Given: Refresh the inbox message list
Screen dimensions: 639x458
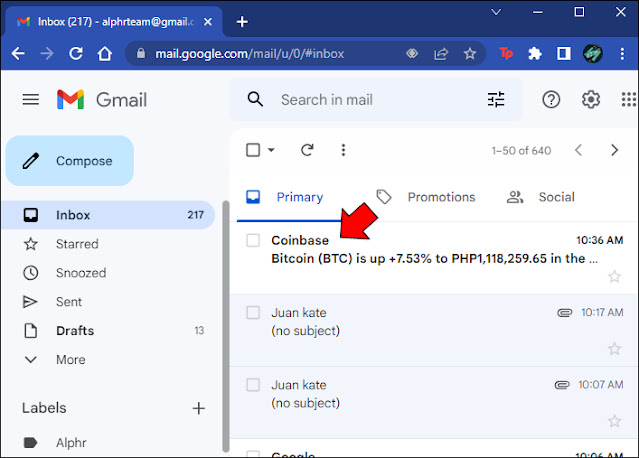Looking at the screenshot, I should [307, 150].
